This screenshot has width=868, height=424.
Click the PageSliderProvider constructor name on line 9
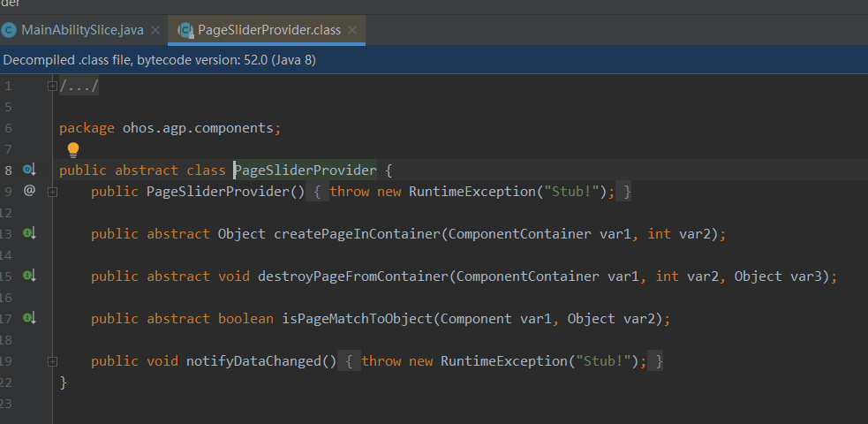218,192
